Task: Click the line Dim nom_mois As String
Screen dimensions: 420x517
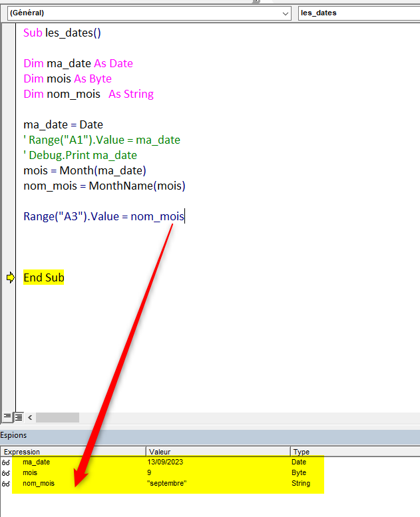Action: 89,94
